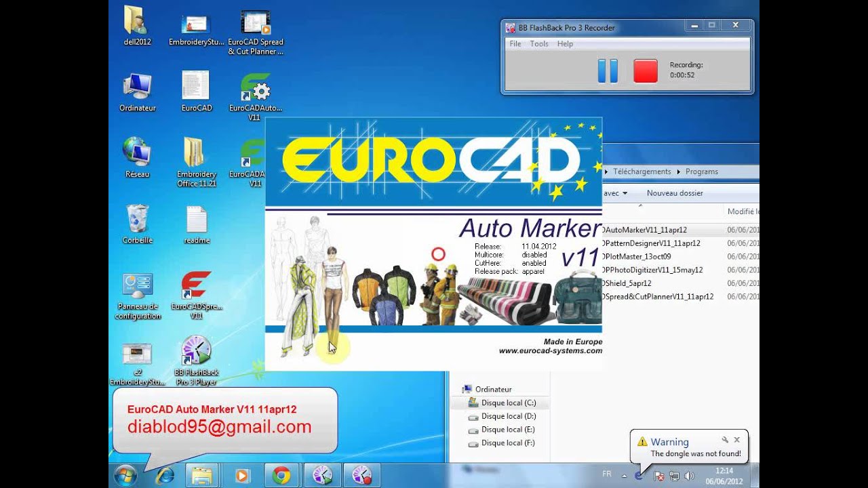The height and width of the screenshot is (488, 868).
Task: Select Ordinateur desktop icon
Action: click(x=138, y=92)
